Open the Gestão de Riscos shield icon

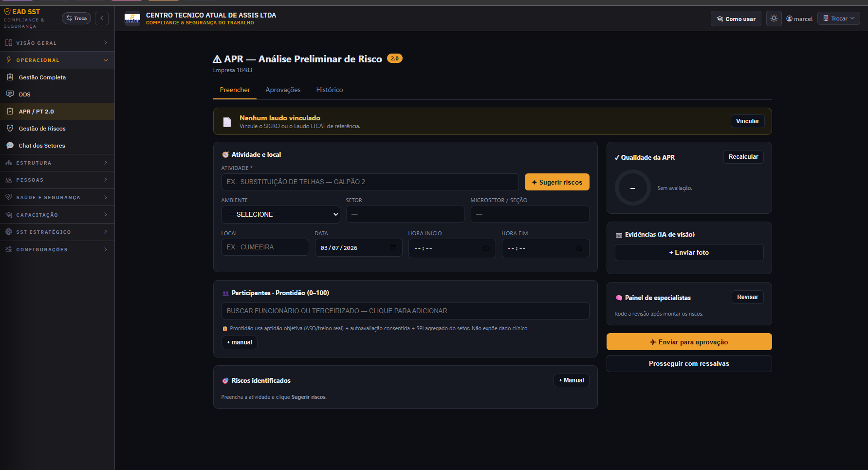pos(10,128)
